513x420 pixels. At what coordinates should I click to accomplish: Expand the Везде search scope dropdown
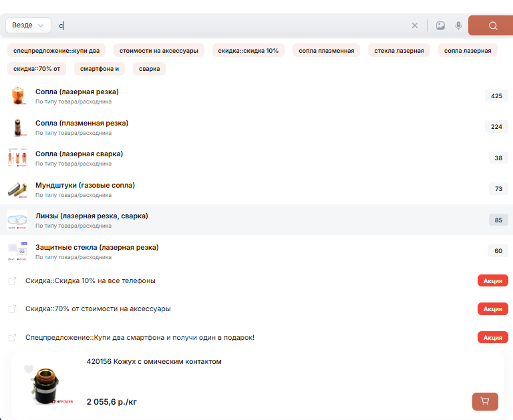(28, 25)
